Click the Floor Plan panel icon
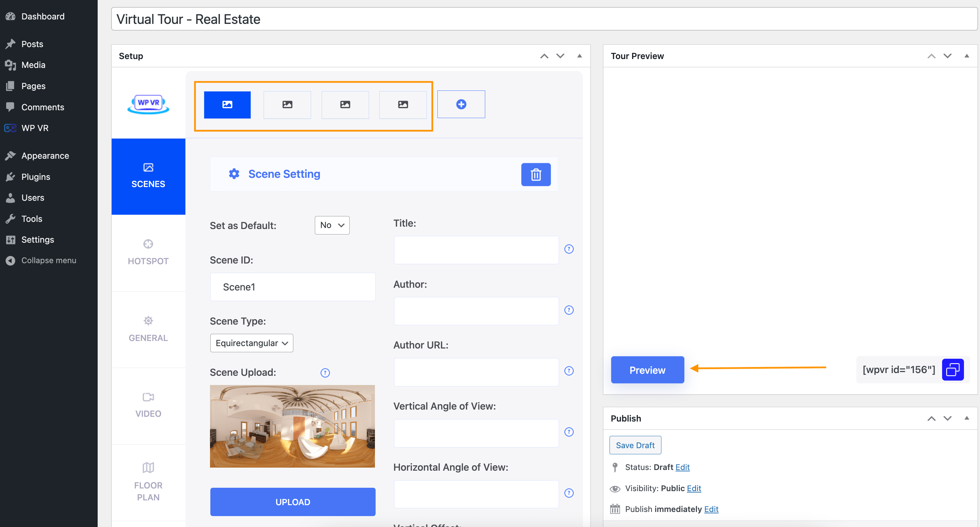Image resolution: width=980 pixels, height=527 pixels. (x=148, y=480)
